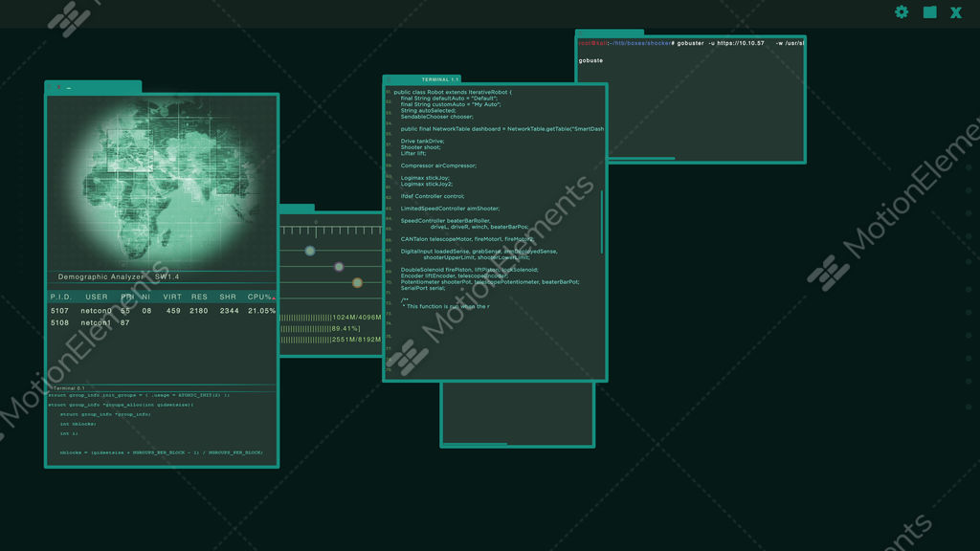The height and width of the screenshot is (551, 980).
Task: Click the 2344 SHR value
Action: pos(229,311)
